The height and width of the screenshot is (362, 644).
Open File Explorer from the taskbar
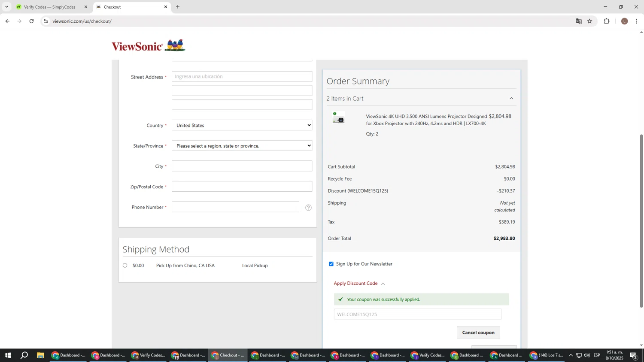click(x=40, y=355)
